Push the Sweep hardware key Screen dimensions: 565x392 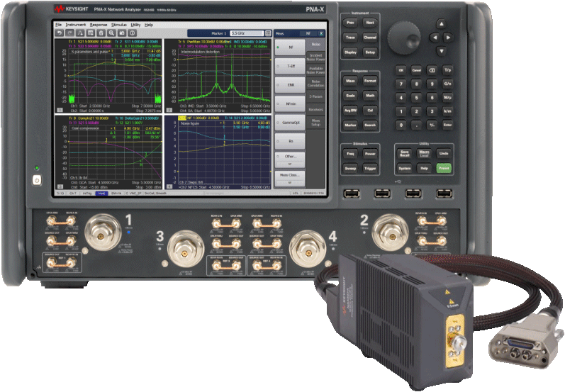coord(350,169)
